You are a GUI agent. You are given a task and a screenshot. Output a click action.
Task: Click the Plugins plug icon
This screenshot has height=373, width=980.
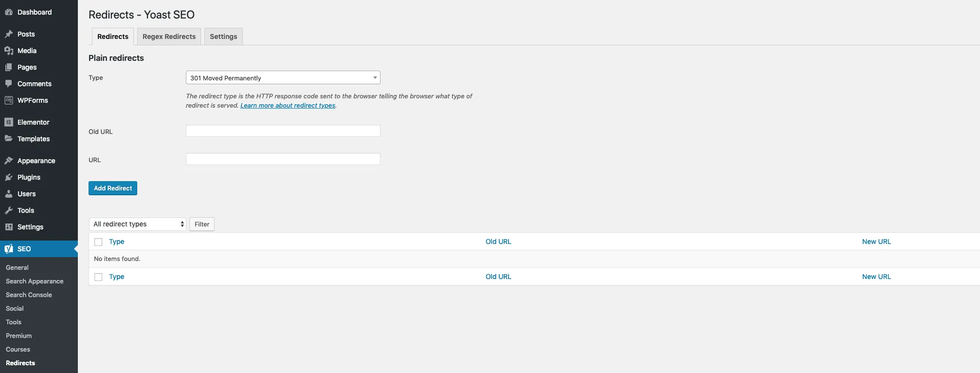(x=9, y=177)
